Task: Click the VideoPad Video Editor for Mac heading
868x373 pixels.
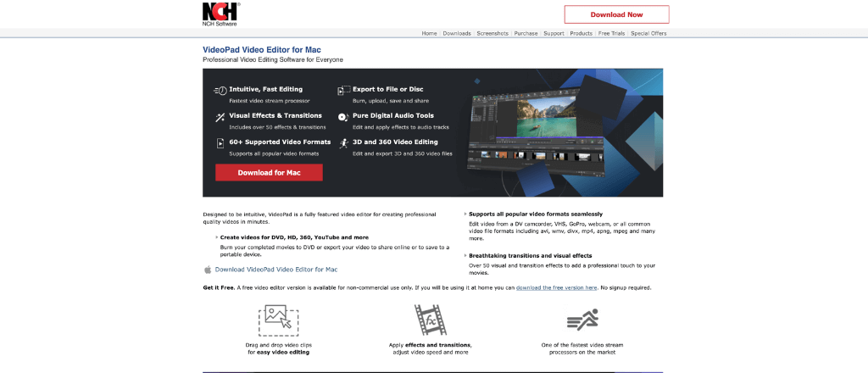Action: click(x=262, y=50)
